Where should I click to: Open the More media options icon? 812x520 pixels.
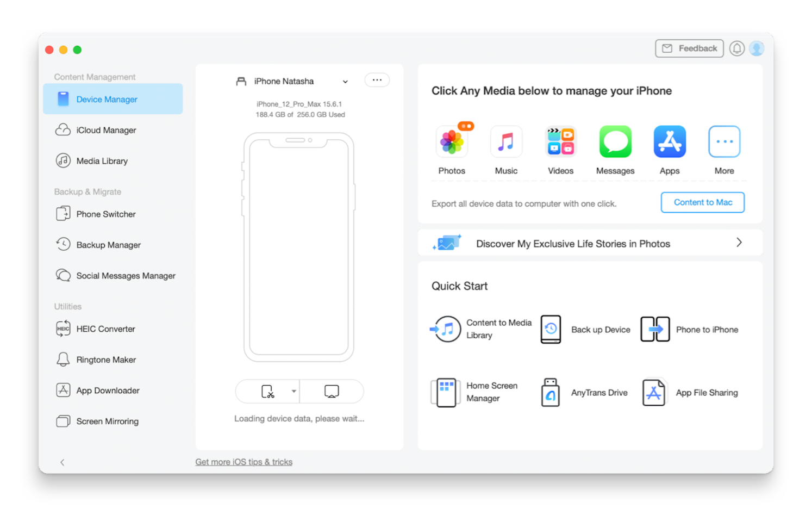point(724,142)
